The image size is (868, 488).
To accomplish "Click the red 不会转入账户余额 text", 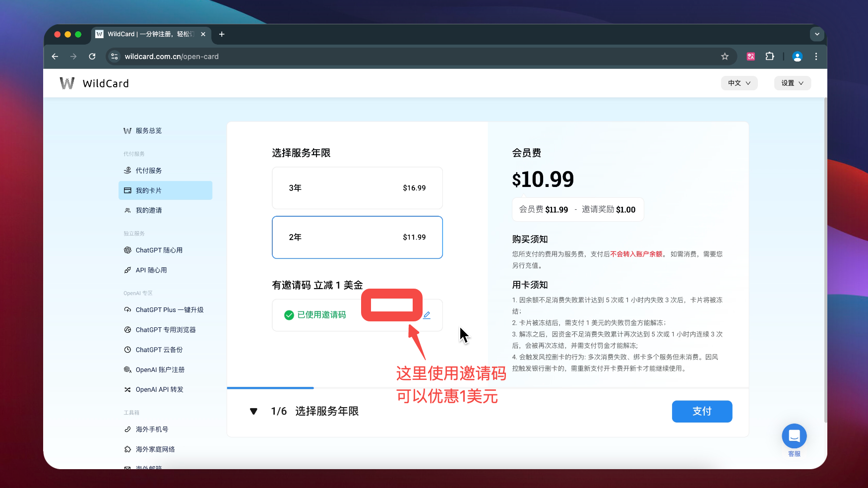I will [636, 254].
